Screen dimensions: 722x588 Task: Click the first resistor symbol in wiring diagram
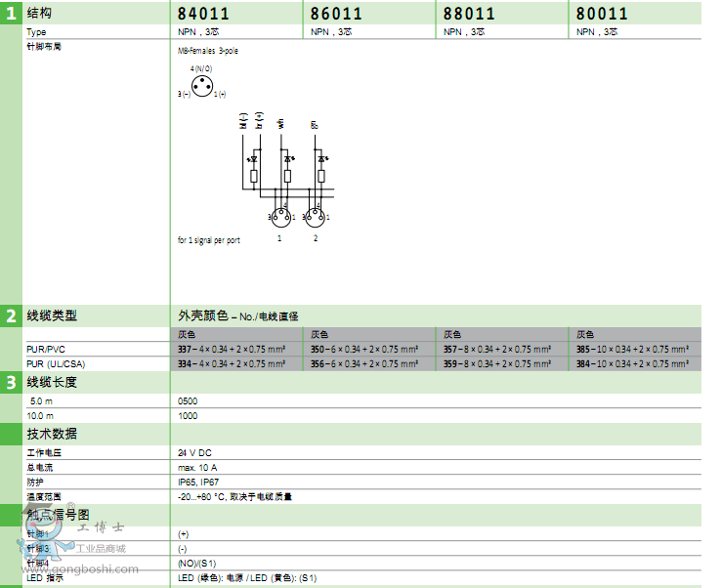254,176
